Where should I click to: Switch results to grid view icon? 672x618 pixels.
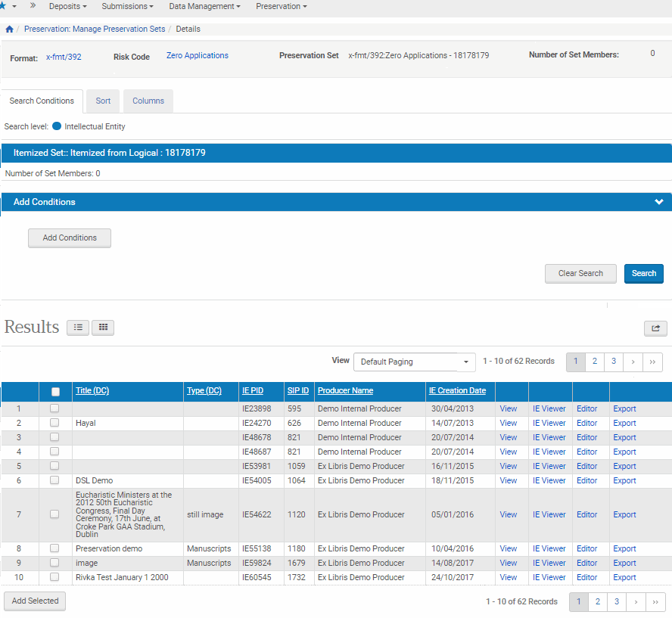103,328
